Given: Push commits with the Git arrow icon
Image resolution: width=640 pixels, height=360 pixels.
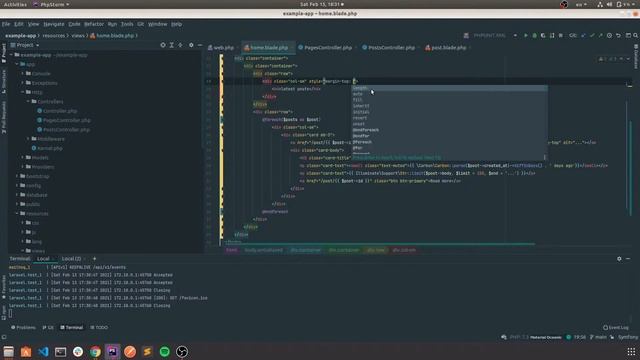Looking at the screenshot, I should [600, 36].
